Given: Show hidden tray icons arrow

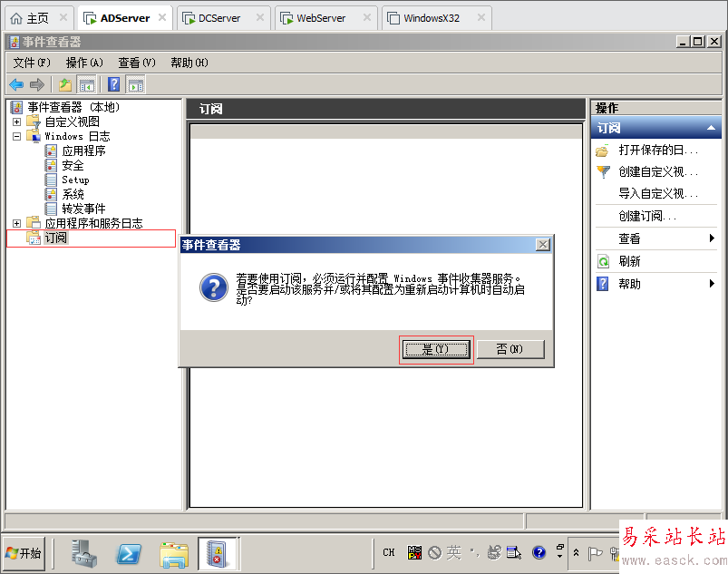Looking at the screenshot, I should (577, 552).
